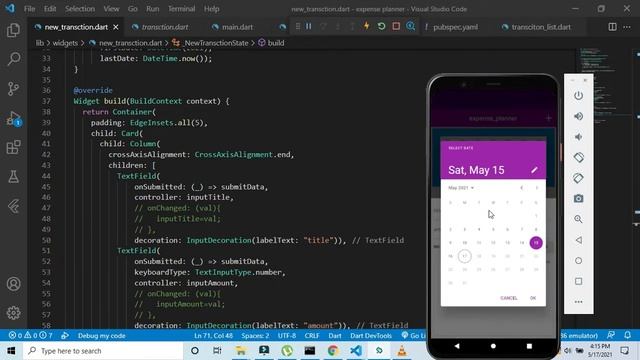Open the Manage gear menu
This screenshot has height=360, width=640.
click(13, 313)
